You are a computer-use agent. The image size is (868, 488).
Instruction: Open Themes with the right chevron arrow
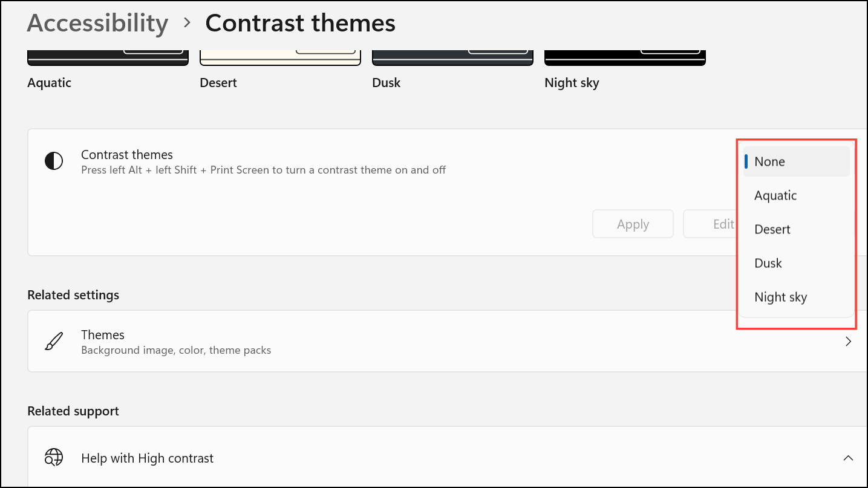849,342
